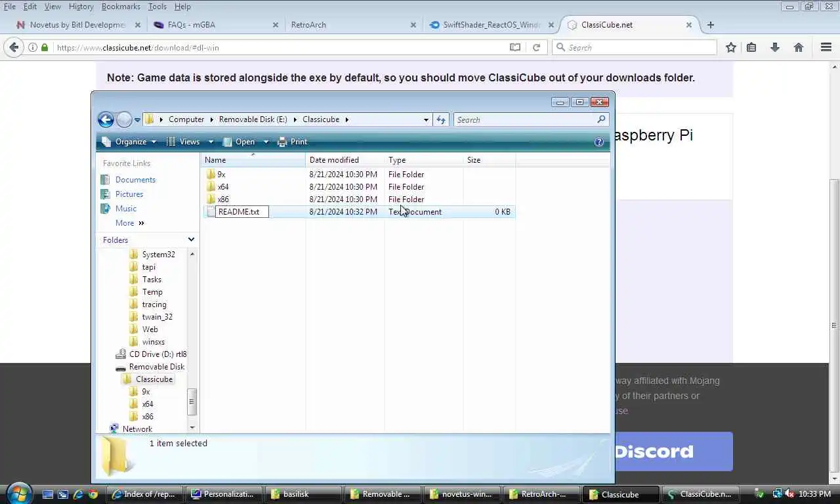The image size is (840, 504).
Task: Sort by Size column header
Action: click(x=489, y=160)
